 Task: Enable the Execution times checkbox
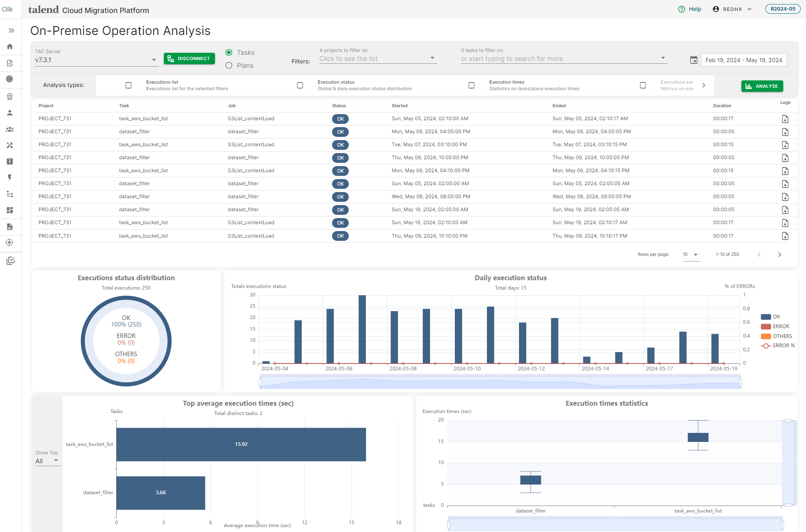(471, 85)
